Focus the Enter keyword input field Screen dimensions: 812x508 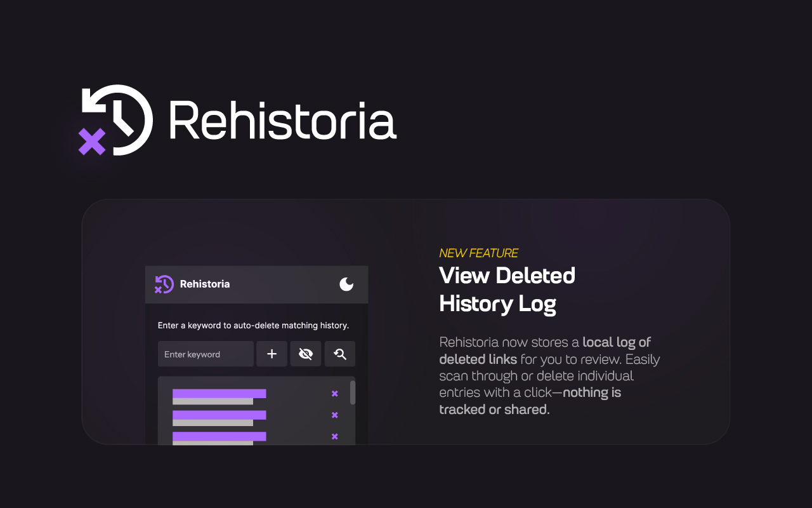[x=206, y=354]
